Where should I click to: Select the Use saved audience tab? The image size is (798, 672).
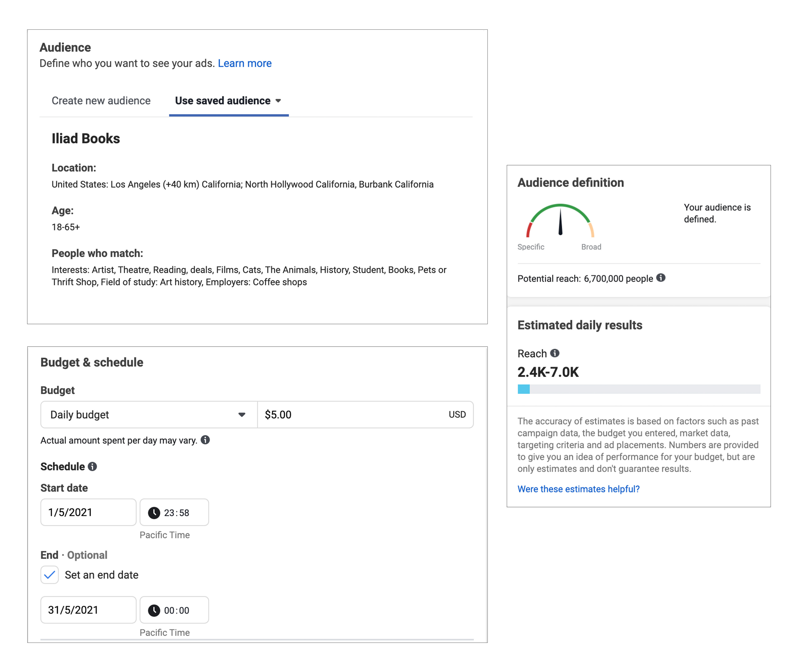pos(229,101)
